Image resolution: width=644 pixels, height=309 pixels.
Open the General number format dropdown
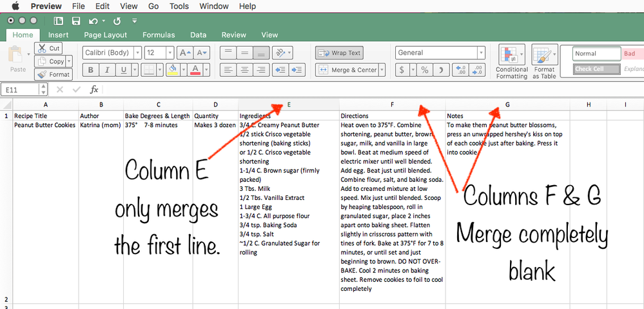pos(481,53)
